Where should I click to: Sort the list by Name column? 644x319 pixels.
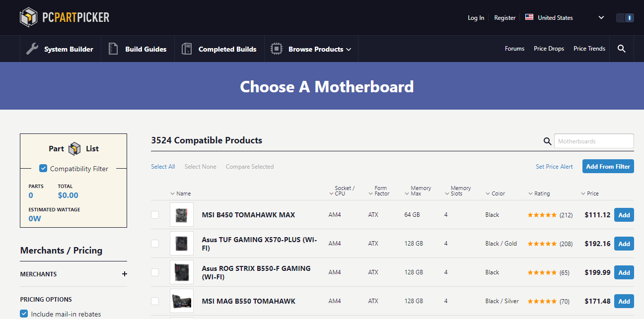pos(180,193)
